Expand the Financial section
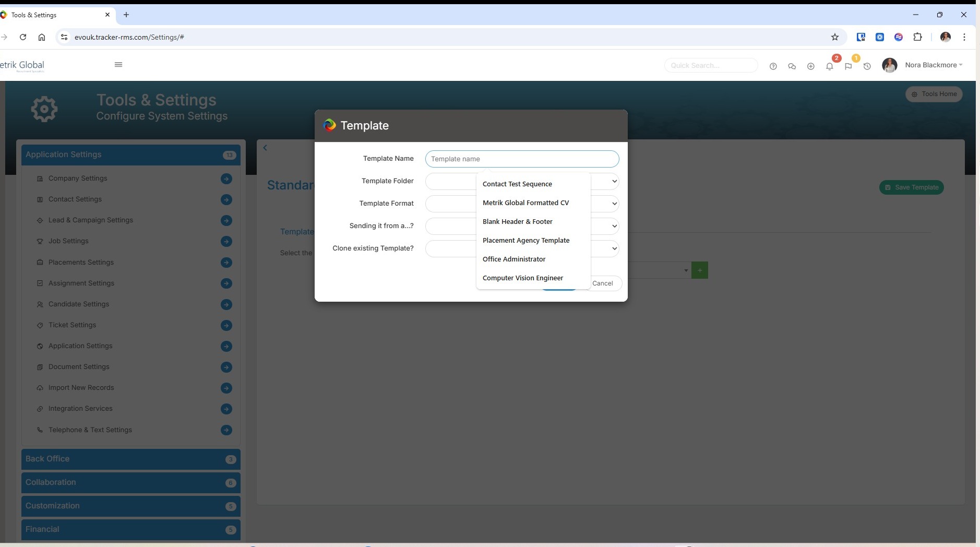Image resolution: width=980 pixels, height=547 pixels. 131,530
